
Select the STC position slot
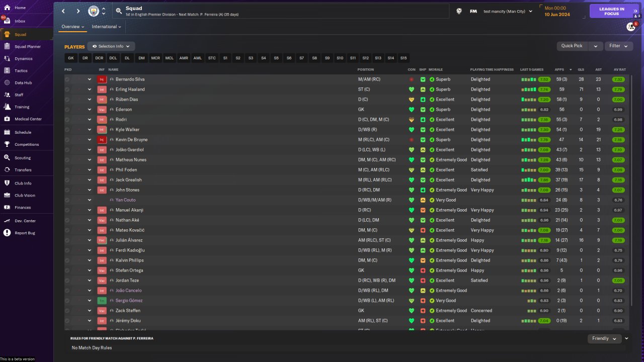212,58
